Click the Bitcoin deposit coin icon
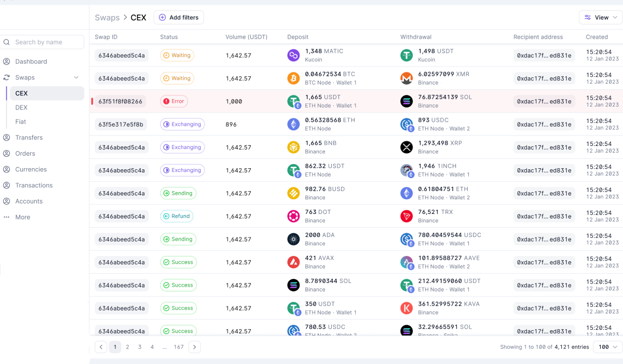 point(294,78)
